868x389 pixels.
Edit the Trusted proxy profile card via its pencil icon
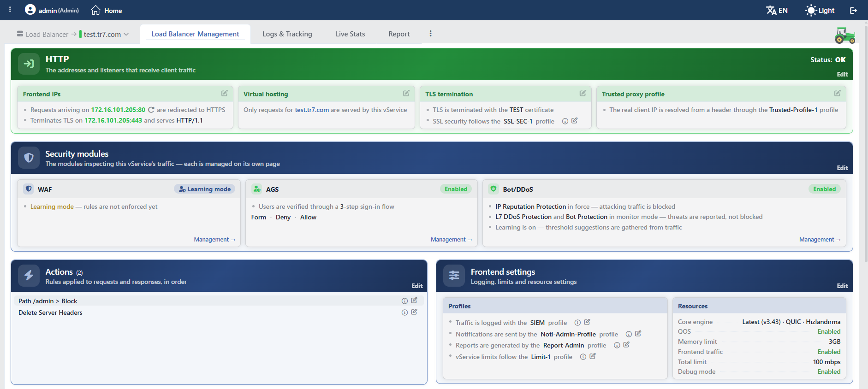(x=838, y=94)
